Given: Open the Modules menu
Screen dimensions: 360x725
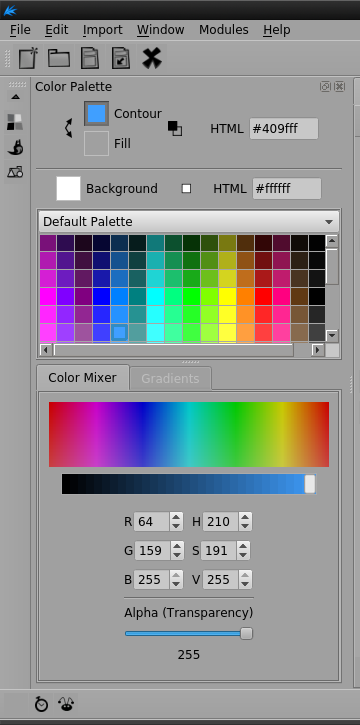Looking at the screenshot, I should coord(224,30).
